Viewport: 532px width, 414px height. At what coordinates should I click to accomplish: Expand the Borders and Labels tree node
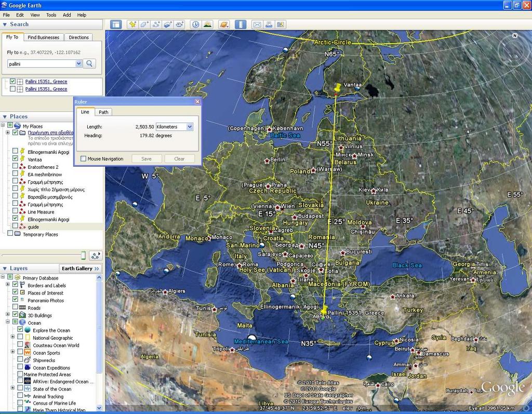(x=8, y=284)
